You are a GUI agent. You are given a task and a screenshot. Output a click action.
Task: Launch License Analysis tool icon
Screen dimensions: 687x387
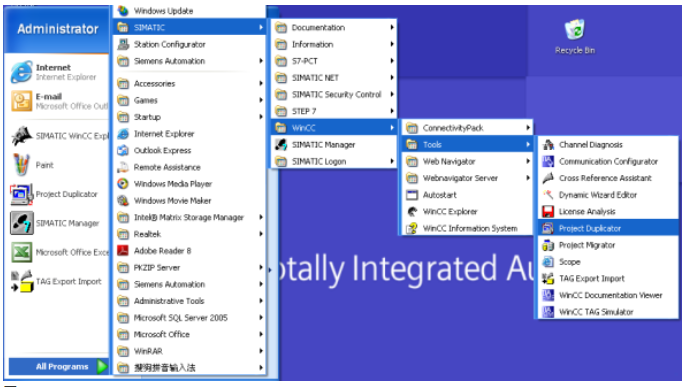tap(548, 212)
